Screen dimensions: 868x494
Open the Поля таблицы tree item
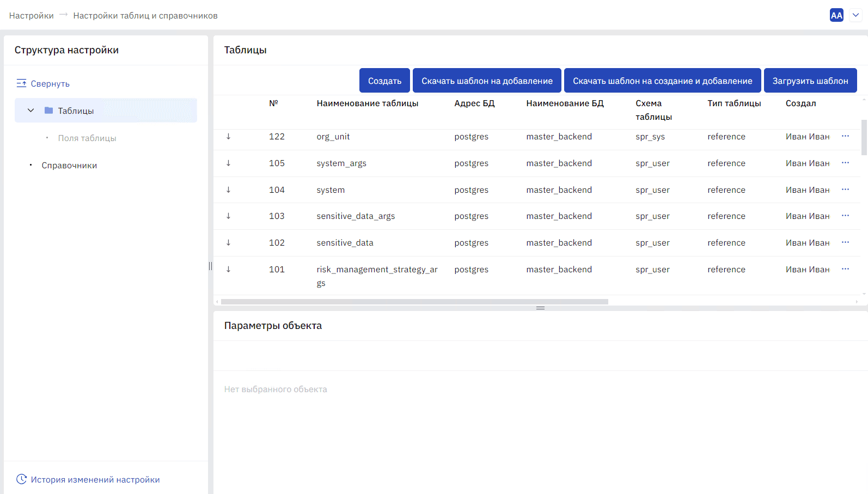[87, 138]
